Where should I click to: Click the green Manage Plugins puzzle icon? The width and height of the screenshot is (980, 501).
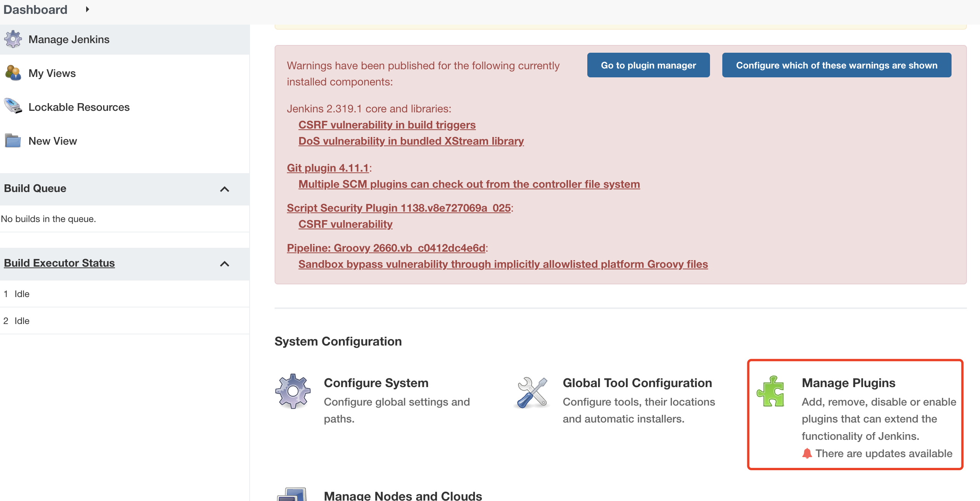(x=770, y=391)
